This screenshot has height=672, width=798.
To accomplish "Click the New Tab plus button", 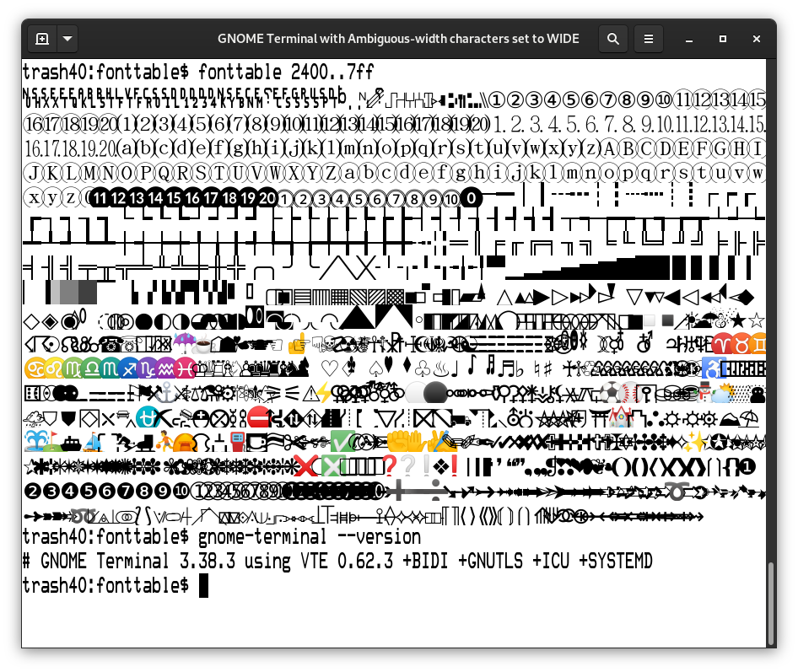I will tap(42, 38).
